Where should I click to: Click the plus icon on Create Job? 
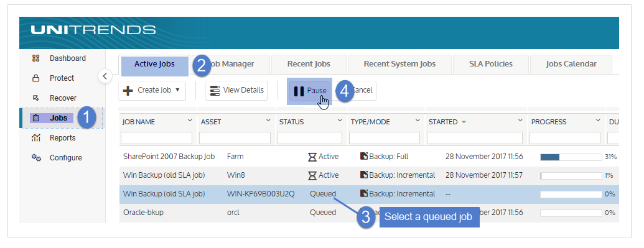128,90
